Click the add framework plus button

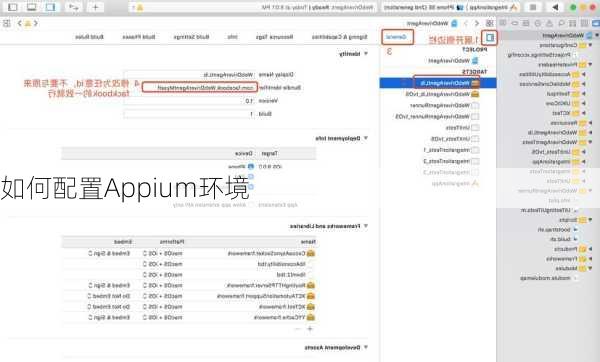310,329
